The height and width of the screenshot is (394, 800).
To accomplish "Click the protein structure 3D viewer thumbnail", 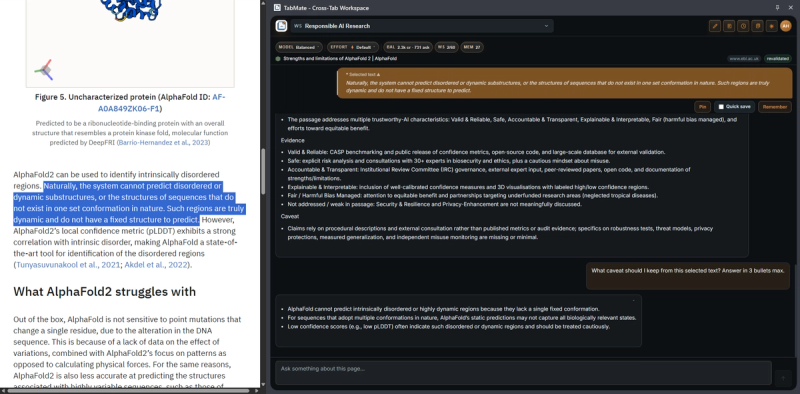I will tap(130, 43).
